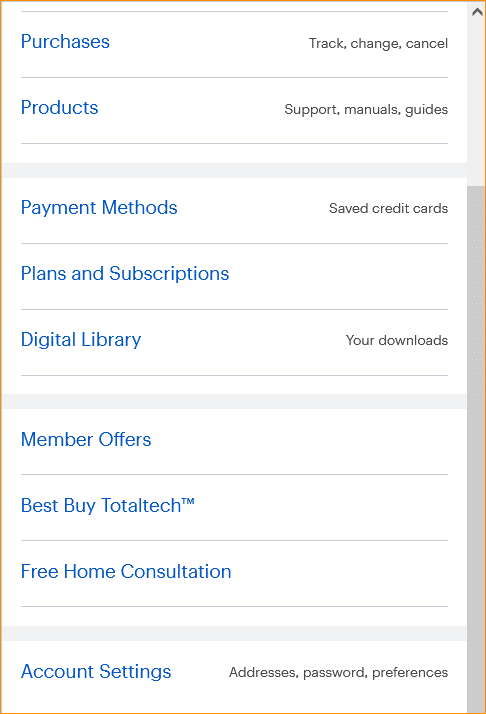The width and height of the screenshot is (486, 714).
Task: Go to the Products page
Action: [59, 108]
